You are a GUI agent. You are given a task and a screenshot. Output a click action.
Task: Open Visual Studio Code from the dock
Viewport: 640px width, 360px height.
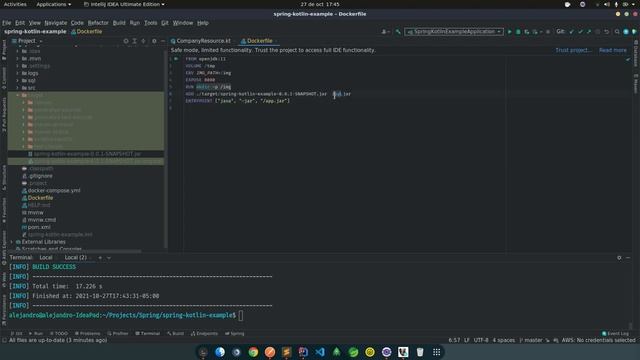click(320, 352)
